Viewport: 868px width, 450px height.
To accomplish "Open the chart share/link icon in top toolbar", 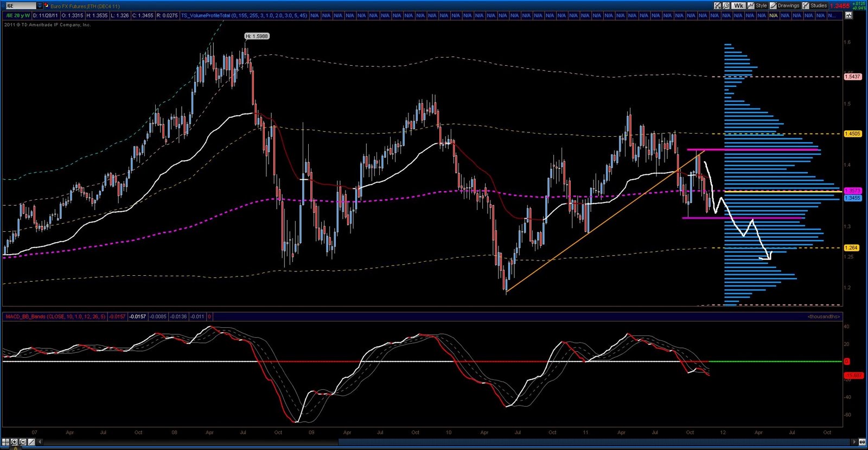I will (x=717, y=5).
